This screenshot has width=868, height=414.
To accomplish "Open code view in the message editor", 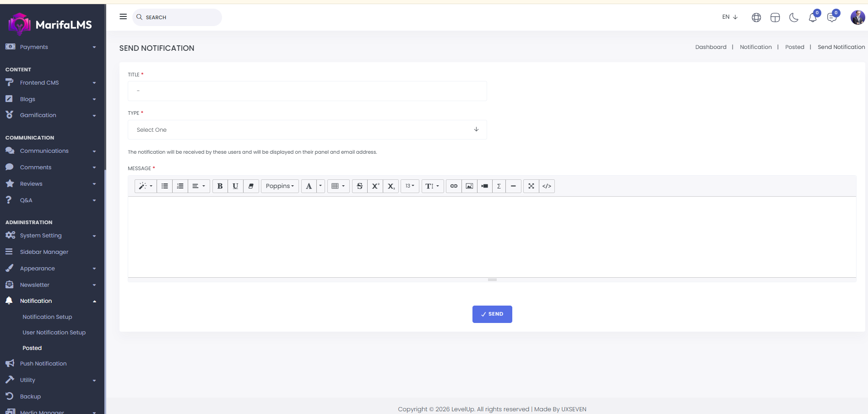I will click(547, 186).
